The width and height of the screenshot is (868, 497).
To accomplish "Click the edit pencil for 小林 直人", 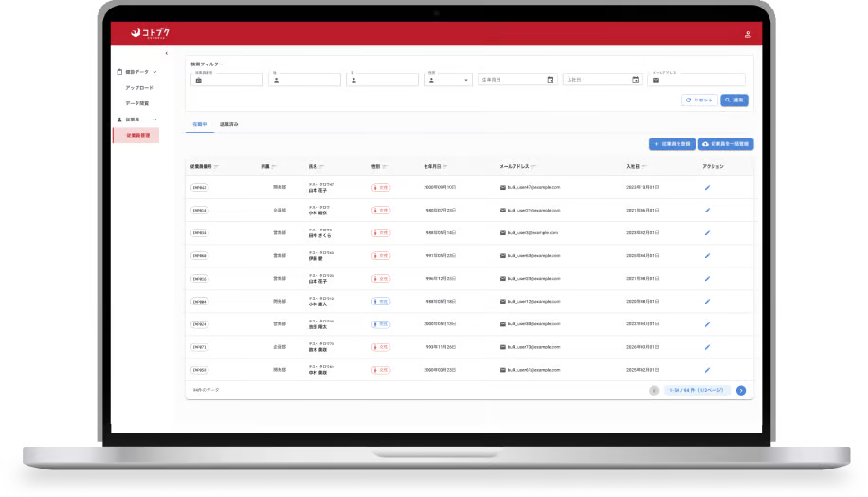I will (x=707, y=302).
